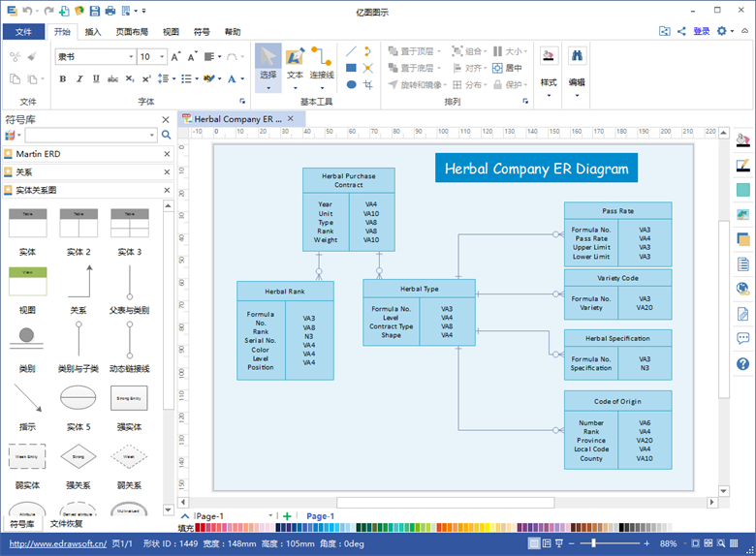Image resolution: width=756 pixels, height=556 pixels.
Task: Click the 登录 login link
Action: (701, 31)
